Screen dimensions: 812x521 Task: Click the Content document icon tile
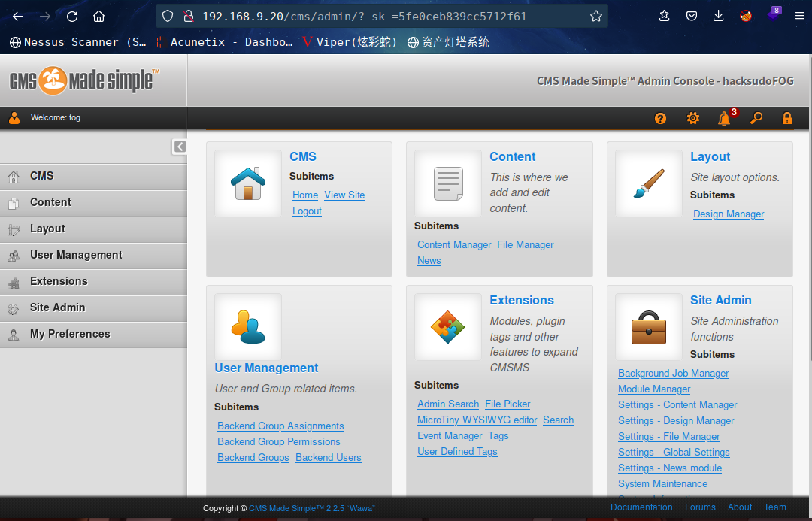448,183
